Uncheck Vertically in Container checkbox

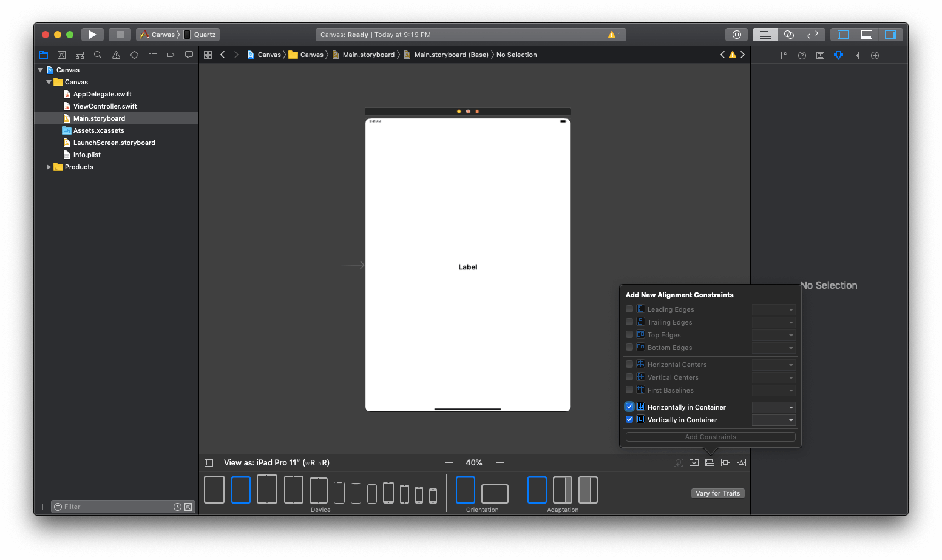pyautogui.click(x=629, y=420)
